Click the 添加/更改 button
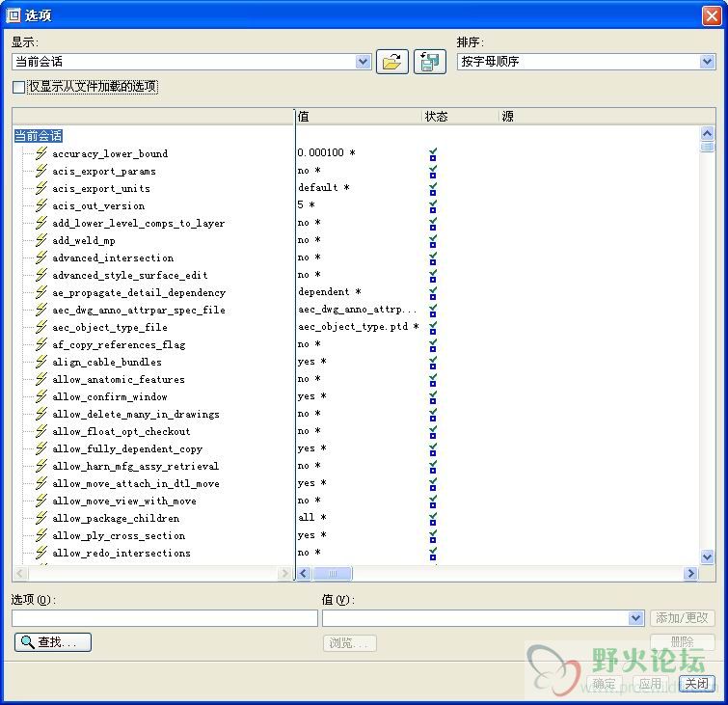 682,617
